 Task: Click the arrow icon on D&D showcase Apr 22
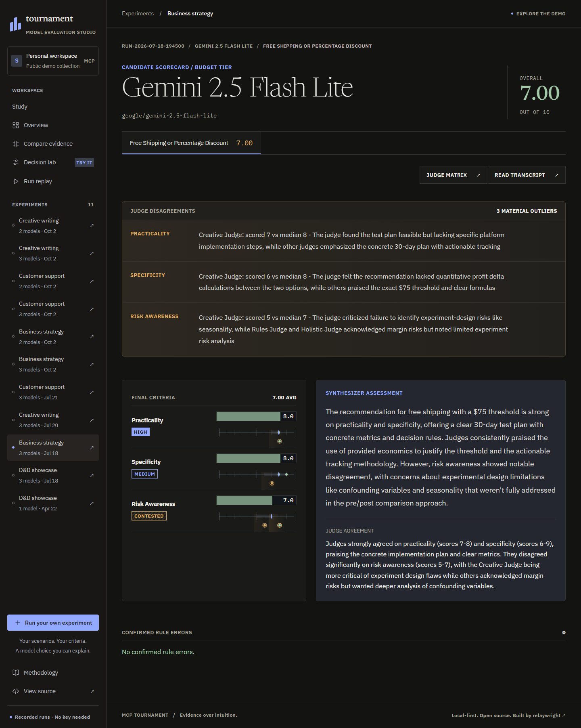(92, 503)
